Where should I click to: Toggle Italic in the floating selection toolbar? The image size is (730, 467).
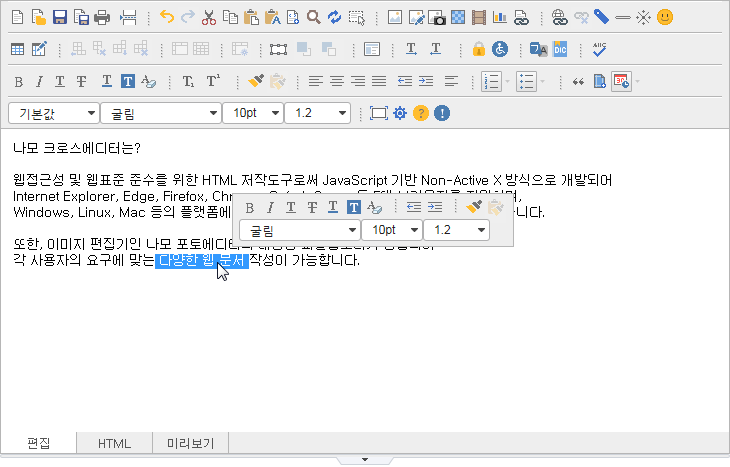click(270, 208)
